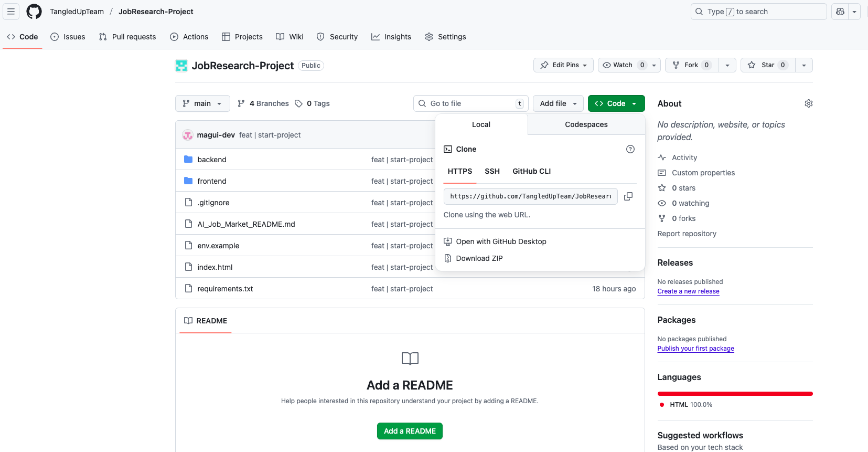Image resolution: width=868 pixels, height=452 pixels.
Task: Open the index.html file
Action: [215, 267]
